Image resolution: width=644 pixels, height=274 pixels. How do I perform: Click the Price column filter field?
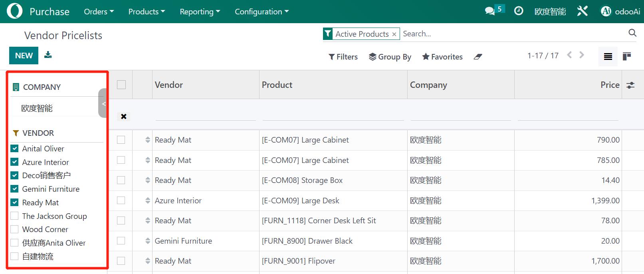click(x=568, y=115)
